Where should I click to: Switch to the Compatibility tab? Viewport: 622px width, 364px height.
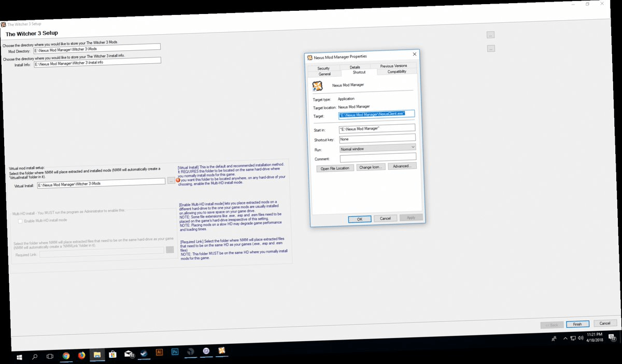[396, 72]
